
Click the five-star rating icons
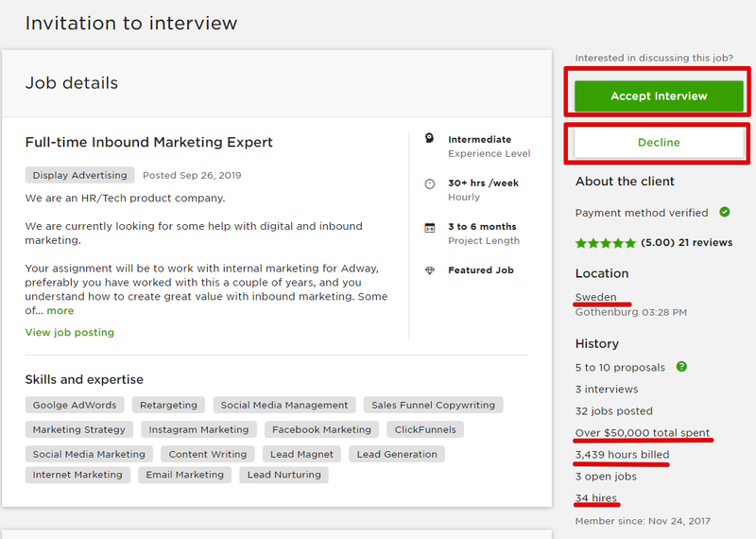click(606, 243)
